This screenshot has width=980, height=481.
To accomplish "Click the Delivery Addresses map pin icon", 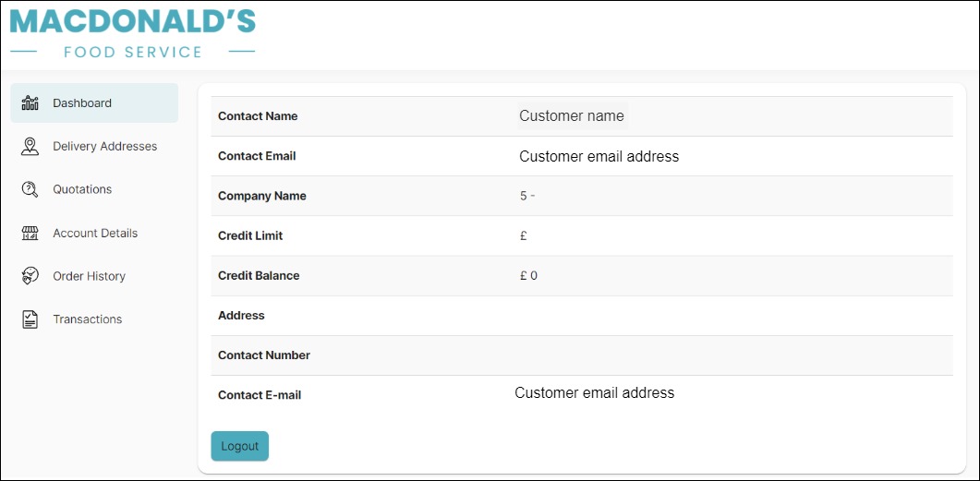I will [x=30, y=146].
